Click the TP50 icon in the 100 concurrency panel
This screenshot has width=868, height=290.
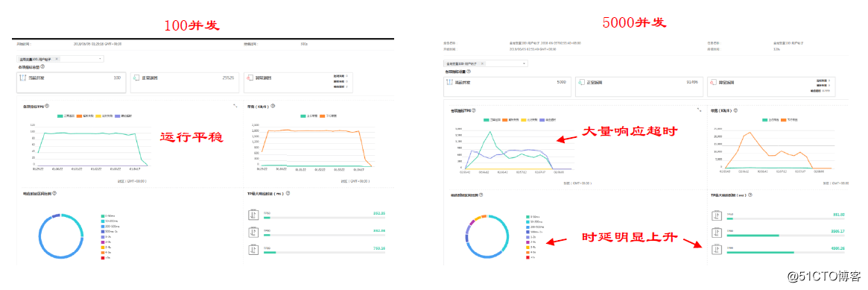(x=253, y=214)
